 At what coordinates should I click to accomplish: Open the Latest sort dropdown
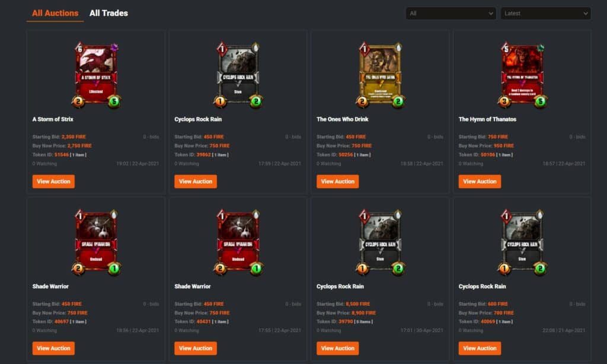click(545, 13)
